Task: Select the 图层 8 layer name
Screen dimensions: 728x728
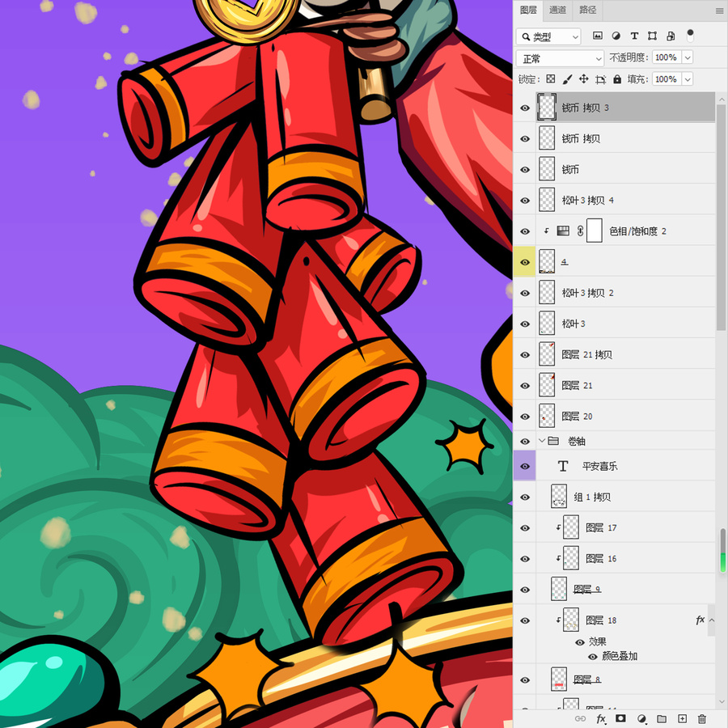Action: coord(587,679)
